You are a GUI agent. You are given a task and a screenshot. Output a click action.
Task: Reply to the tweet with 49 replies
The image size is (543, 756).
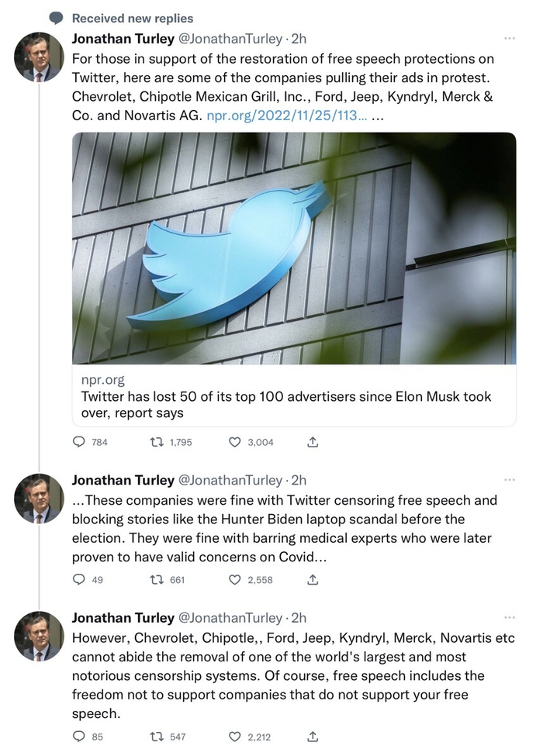[78, 579]
